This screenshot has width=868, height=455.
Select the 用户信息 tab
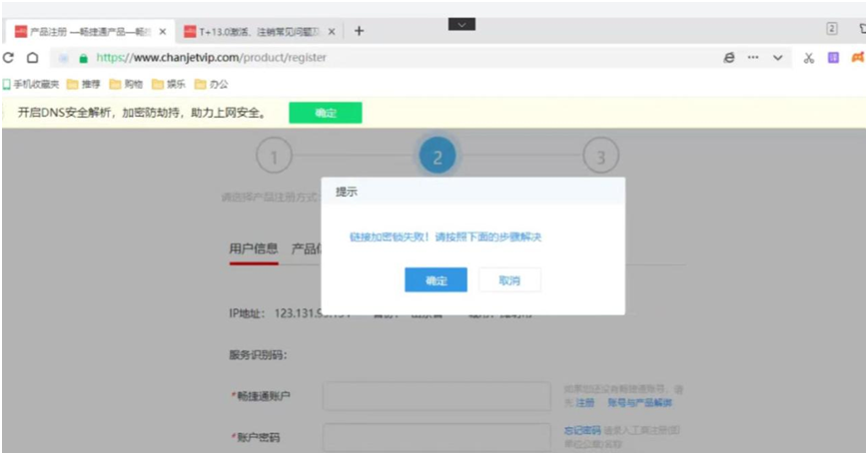click(x=254, y=248)
